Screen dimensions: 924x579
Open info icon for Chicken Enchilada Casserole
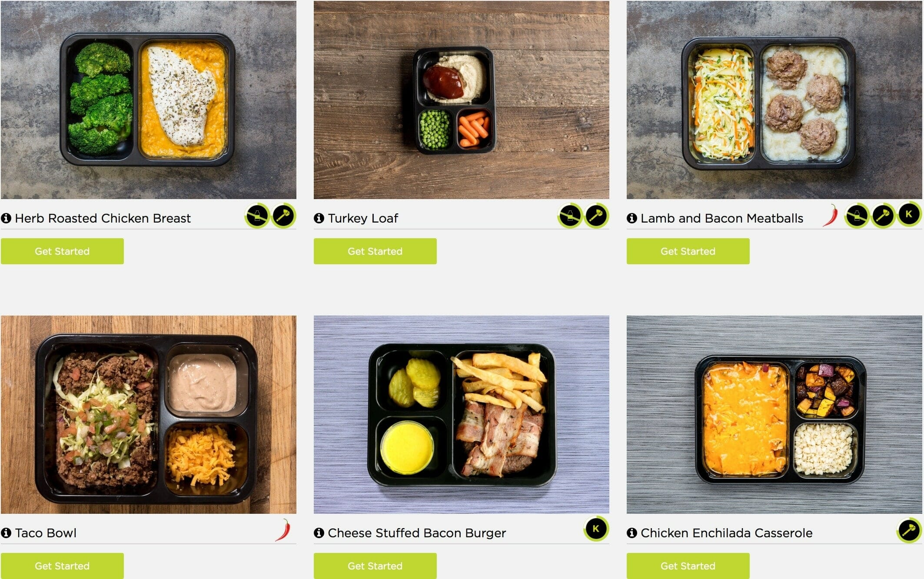pyautogui.click(x=632, y=533)
